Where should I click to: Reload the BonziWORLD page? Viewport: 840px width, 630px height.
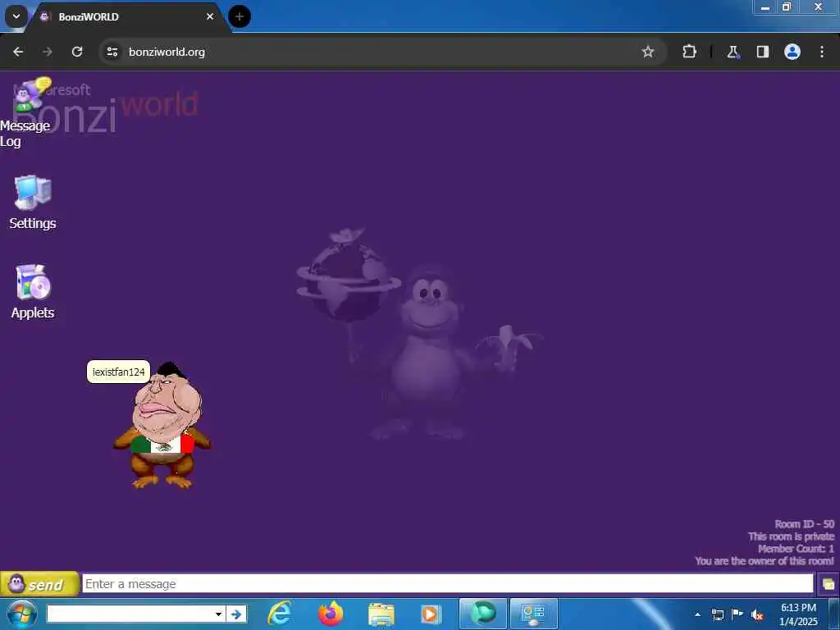pos(77,52)
